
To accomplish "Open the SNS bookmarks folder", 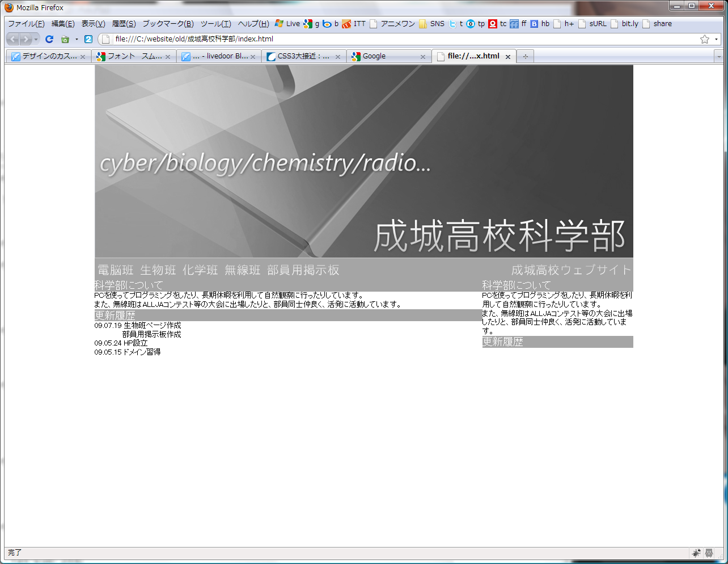I will pos(432,24).
